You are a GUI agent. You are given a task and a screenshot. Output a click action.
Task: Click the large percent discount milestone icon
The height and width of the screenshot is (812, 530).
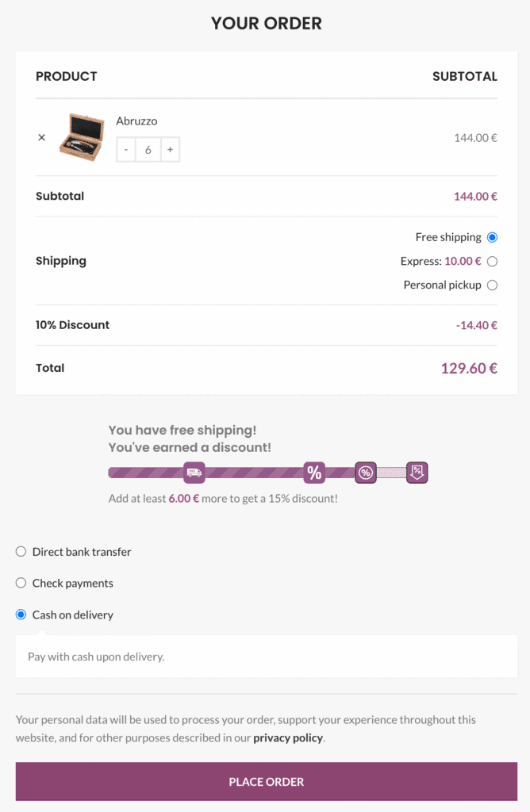click(314, 473)
